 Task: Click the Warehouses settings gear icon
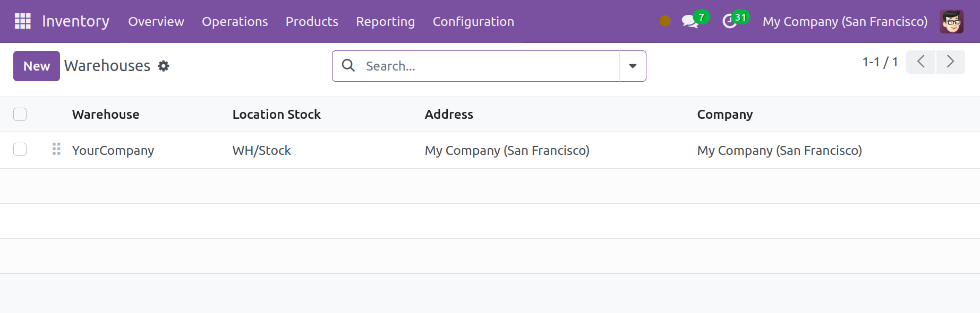164,66
